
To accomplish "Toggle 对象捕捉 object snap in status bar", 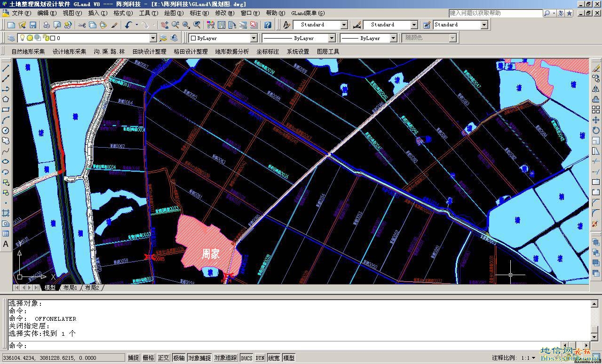I will pyautogui.click(x=199, y=358).
